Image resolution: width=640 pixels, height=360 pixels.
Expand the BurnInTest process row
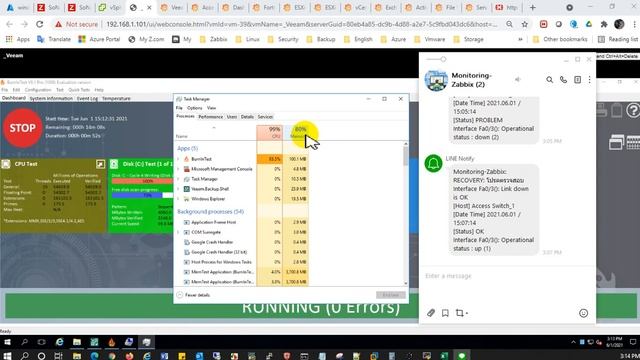178,159
